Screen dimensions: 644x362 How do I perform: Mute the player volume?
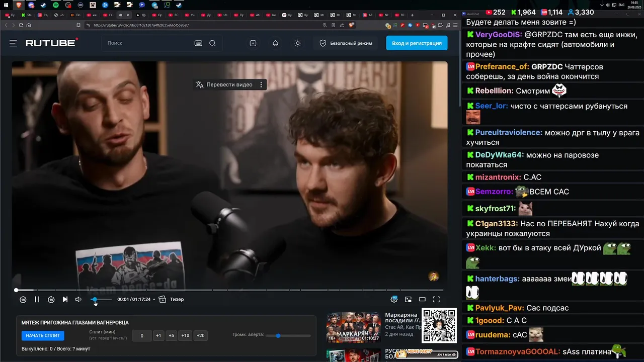click(78, 299)
